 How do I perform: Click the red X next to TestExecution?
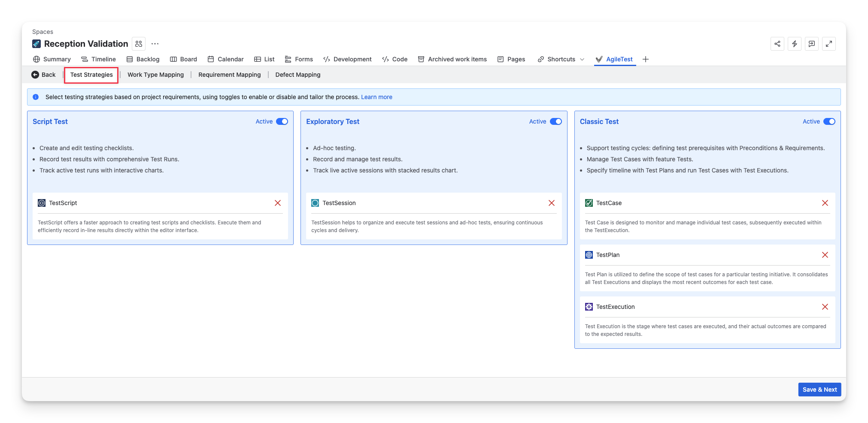[825, 307]
